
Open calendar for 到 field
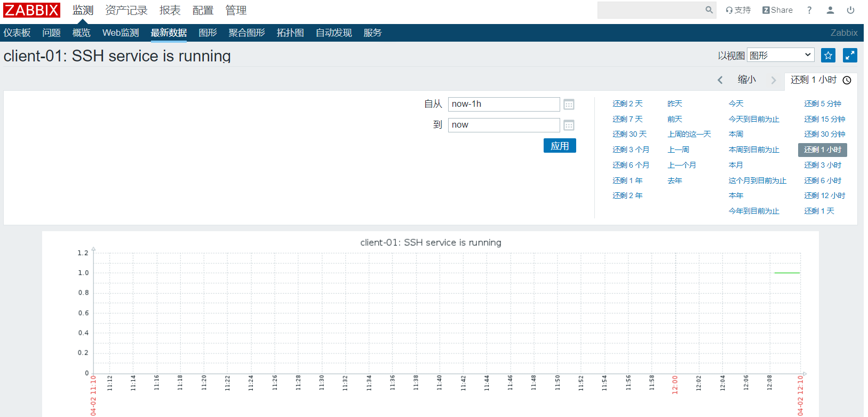point(569,125)
